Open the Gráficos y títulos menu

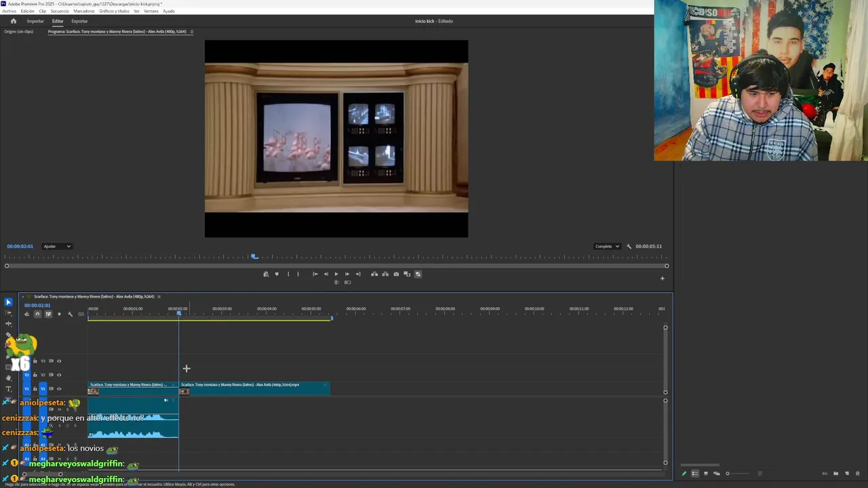click(x=114, y=11)
